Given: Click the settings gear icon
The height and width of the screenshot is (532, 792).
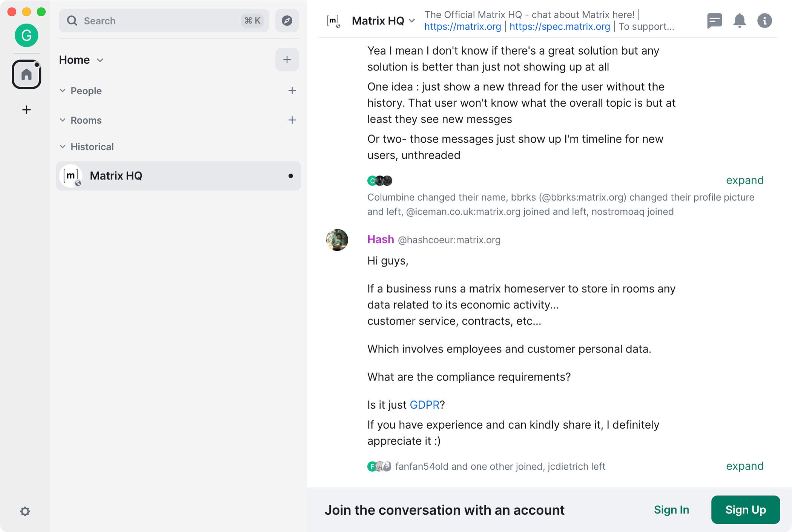Looking at the screenshot, I should point(25,511).
